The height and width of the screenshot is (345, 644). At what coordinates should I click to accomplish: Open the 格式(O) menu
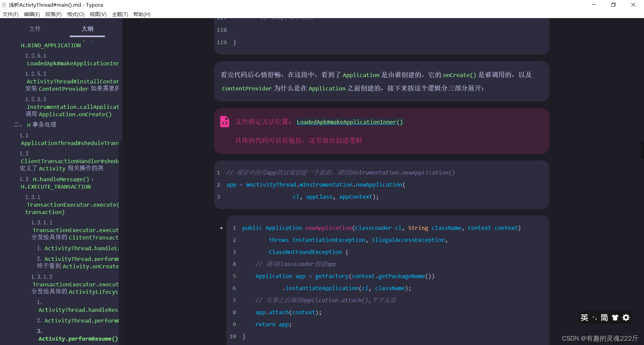coord(75,14)
